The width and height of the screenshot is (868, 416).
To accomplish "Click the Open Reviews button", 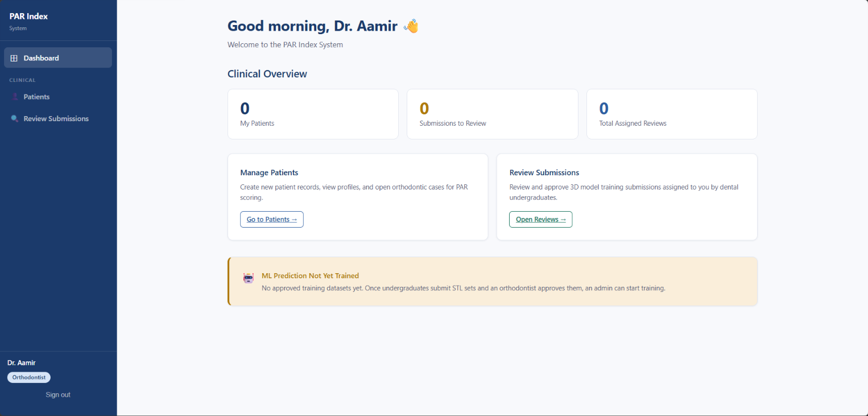I will [x=540, y=219].
